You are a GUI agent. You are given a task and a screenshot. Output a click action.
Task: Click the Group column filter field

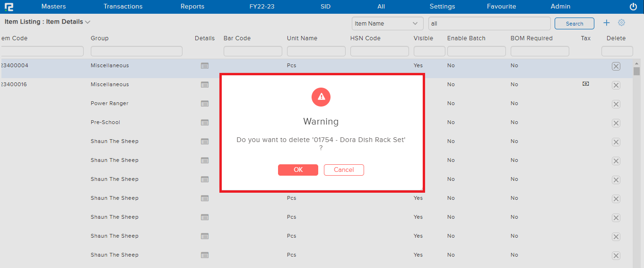pos(136,51)
